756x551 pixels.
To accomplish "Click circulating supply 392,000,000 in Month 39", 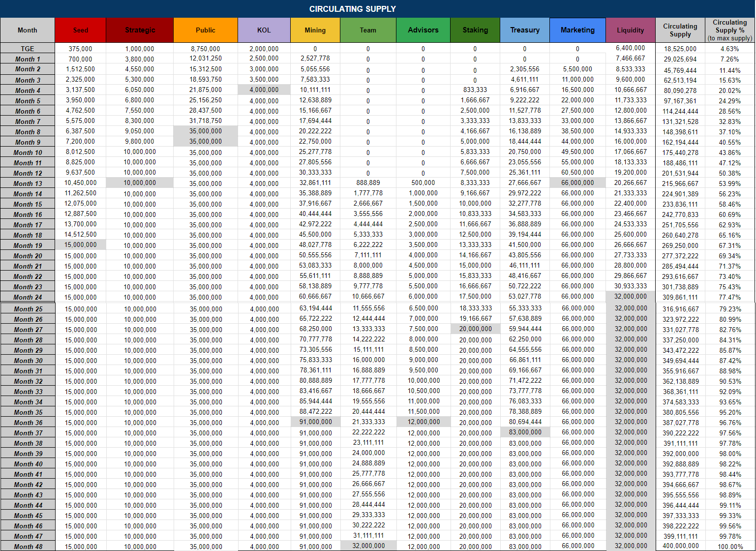I will (x=680, y=454).
